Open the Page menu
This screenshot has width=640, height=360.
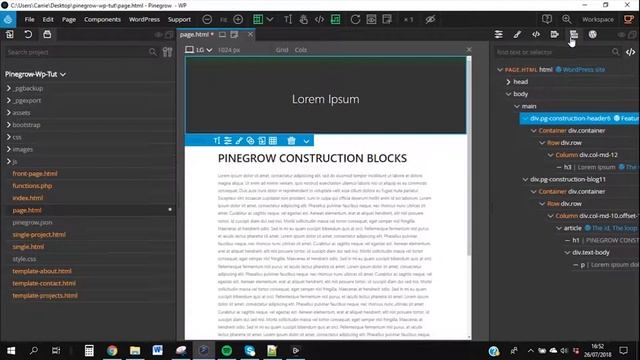point(69,19)
